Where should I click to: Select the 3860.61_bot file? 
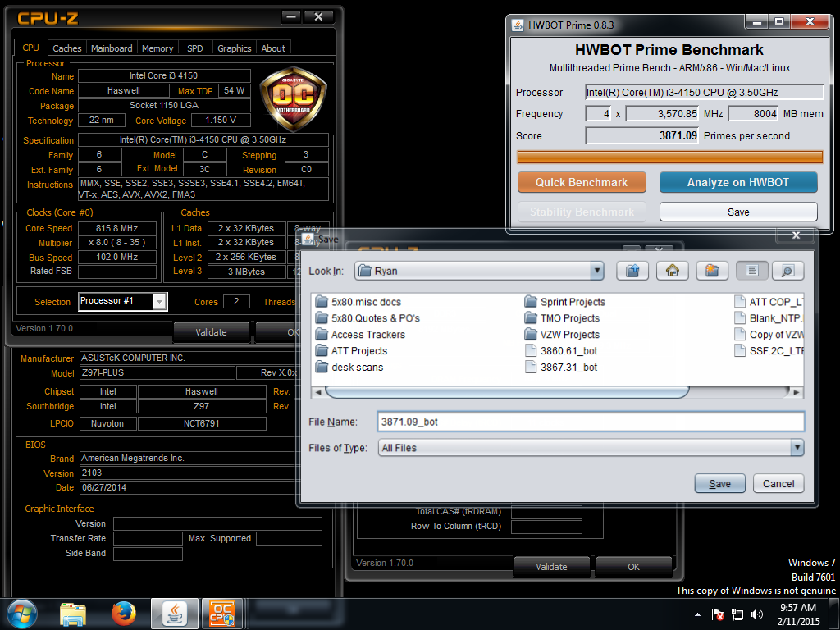coord(561,351)
